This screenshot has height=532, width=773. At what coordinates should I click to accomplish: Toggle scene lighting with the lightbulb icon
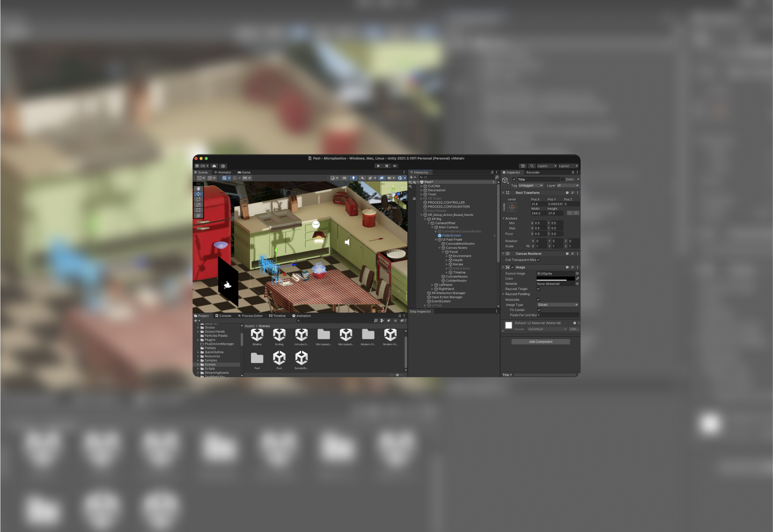coord(353,178)
